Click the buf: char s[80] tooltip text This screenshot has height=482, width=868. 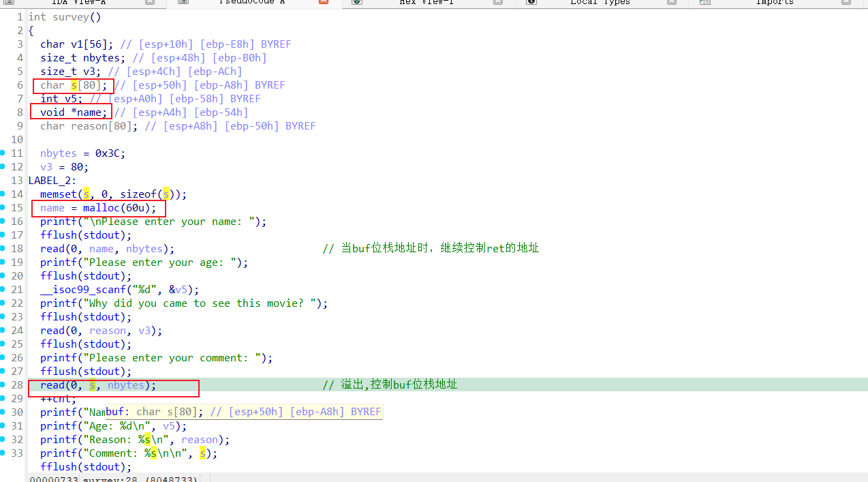point(243,412)
